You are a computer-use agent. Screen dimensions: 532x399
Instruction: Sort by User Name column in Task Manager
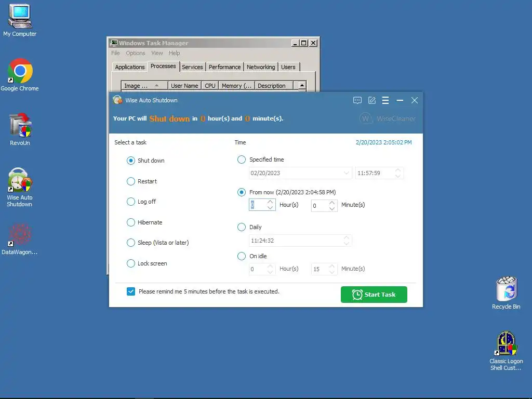point(184,86)
